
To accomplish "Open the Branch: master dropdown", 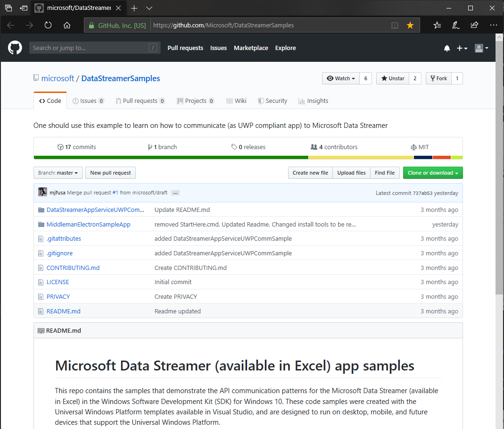I will pyautogui.click(x=58, y=173).
